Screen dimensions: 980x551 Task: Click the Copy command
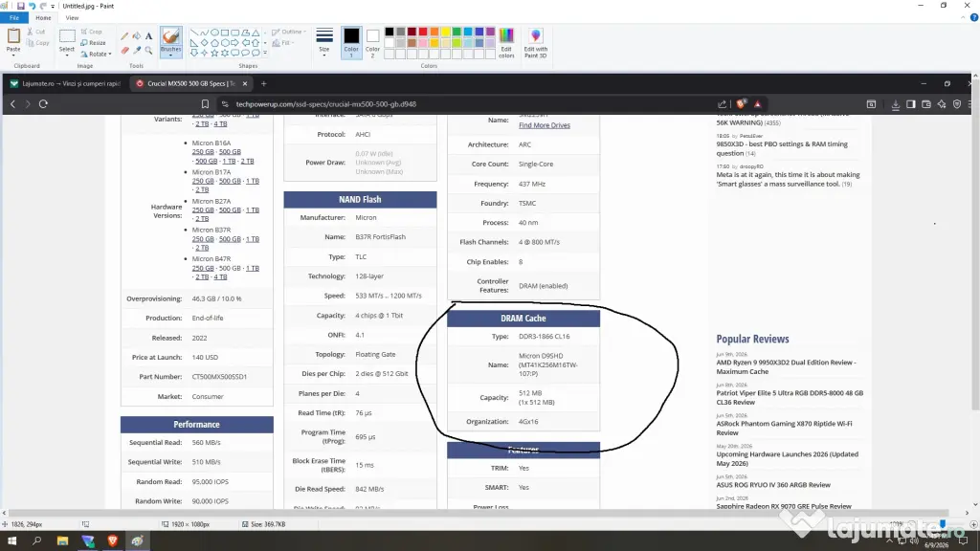pyautogui.click(x=38, y=43)
